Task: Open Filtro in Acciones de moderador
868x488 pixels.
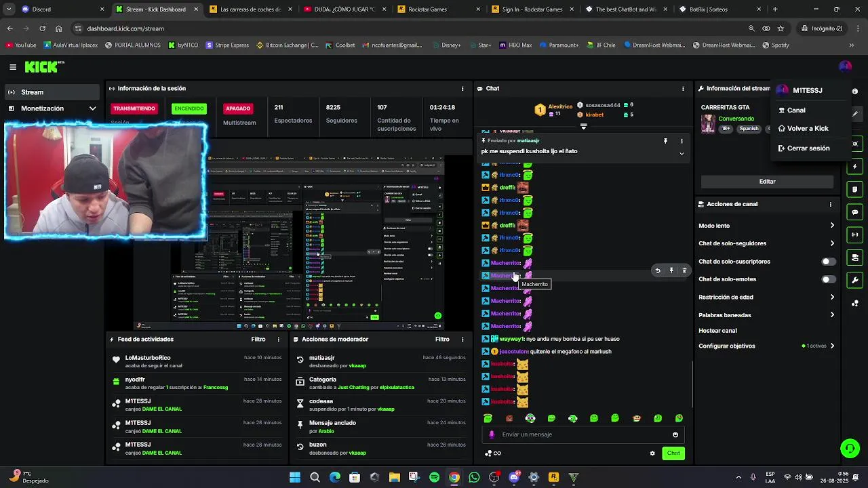Action: tap(442, 340)
